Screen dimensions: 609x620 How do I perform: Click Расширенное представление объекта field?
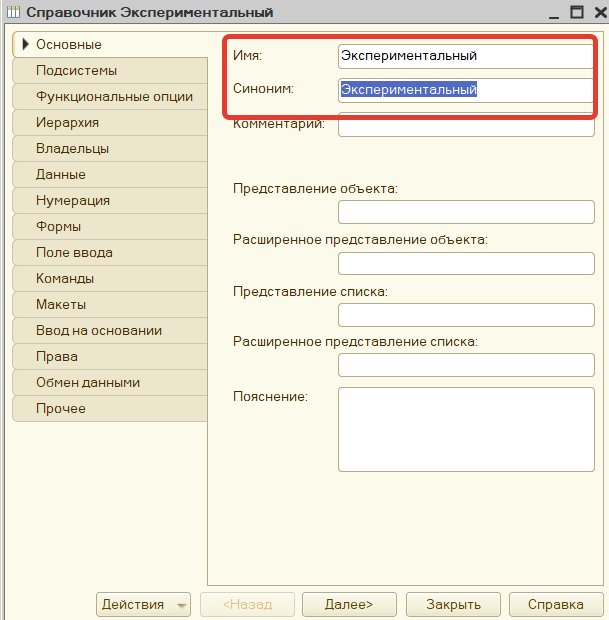[x=466, y=263]
